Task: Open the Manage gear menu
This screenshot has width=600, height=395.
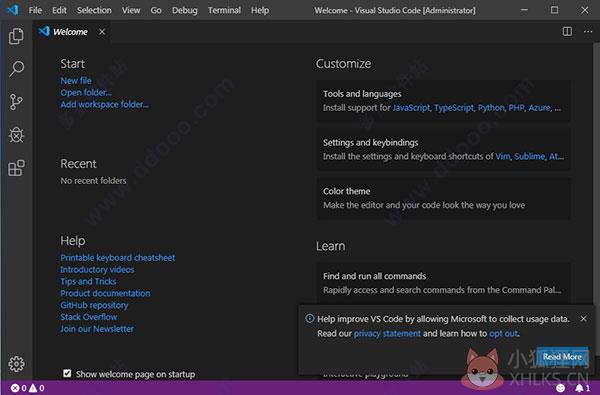Action: click(x=16, y=364)
